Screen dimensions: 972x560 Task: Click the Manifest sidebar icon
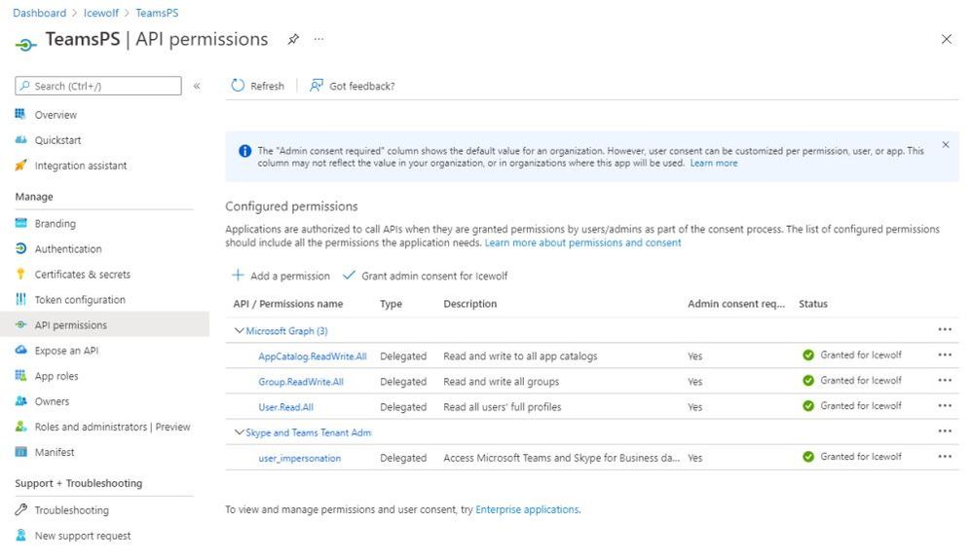point(20,452)
